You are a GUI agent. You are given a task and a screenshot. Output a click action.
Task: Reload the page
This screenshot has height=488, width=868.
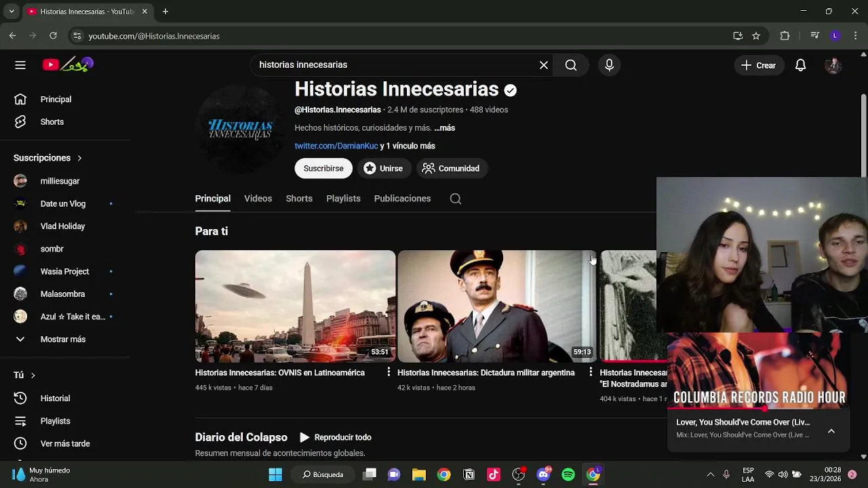point(53,36)
